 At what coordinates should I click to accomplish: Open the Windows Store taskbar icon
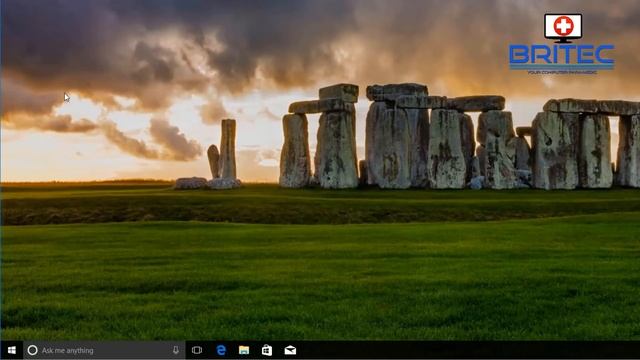(267, 350)
